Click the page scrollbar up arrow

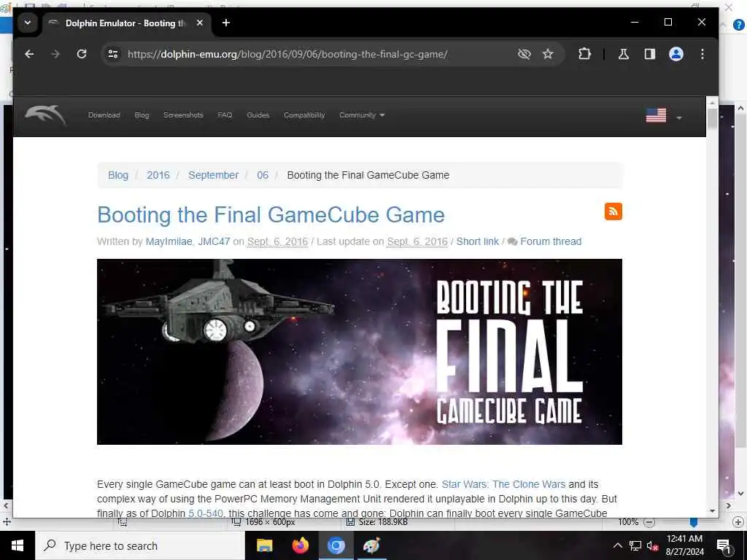pyautogui.click(x=712, y=103)
